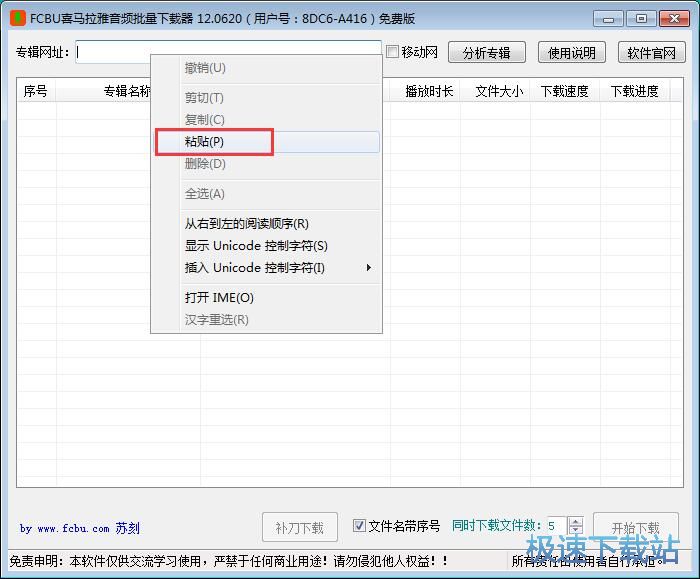Enable the 移动网 checkbox
Image resolution: width=700 pixels, height=579 pixels.
392,52
